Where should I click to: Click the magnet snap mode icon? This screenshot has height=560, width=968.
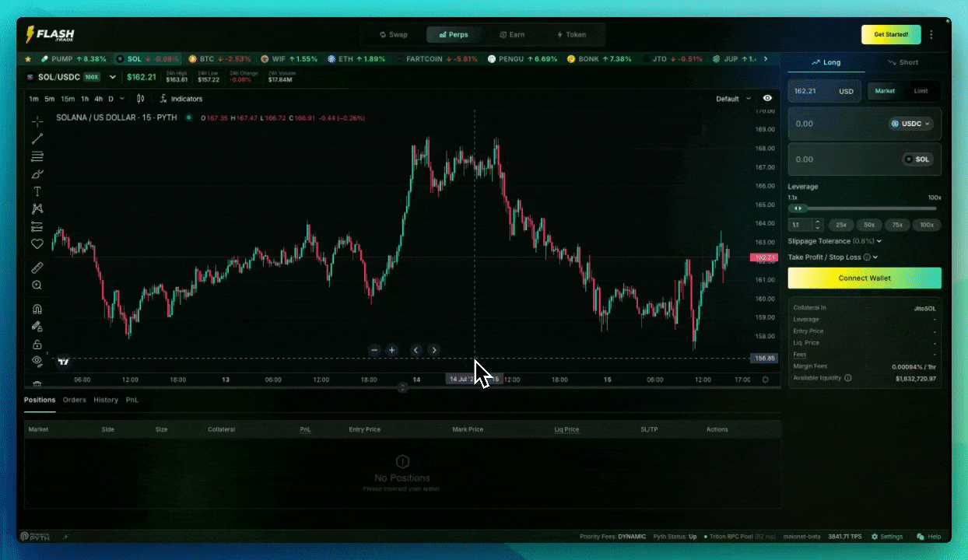37,310
